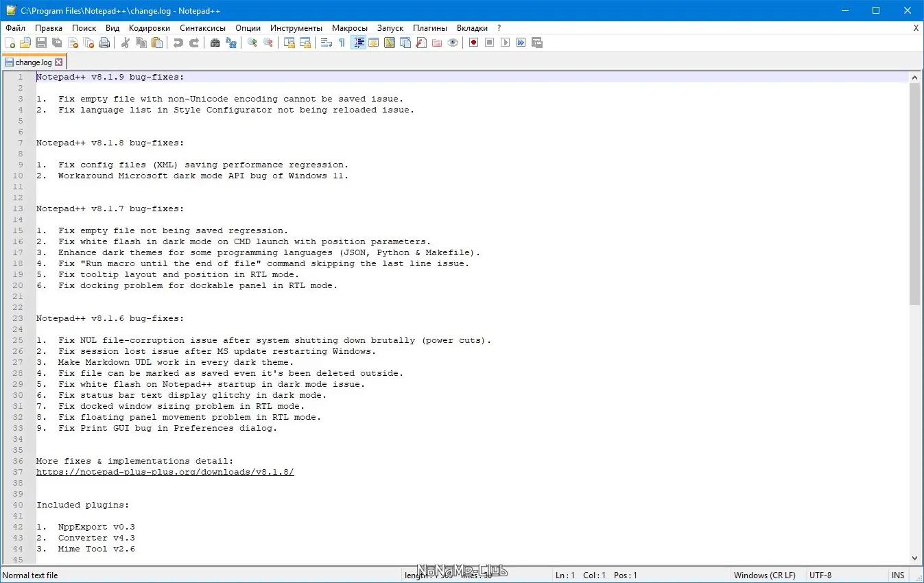Print the document using the printer icon
This screenshot has height=583, width=924.
click(x=104, y=43)
